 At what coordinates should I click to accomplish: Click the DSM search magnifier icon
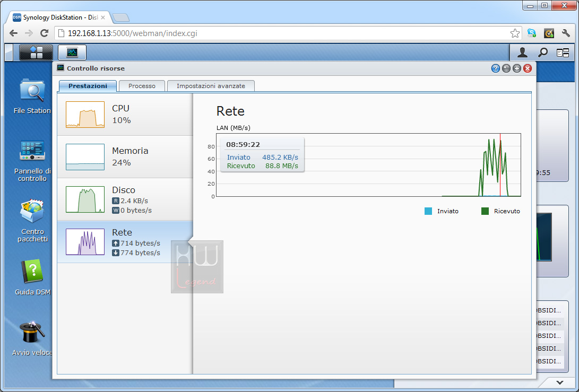(x=542, y=53)
